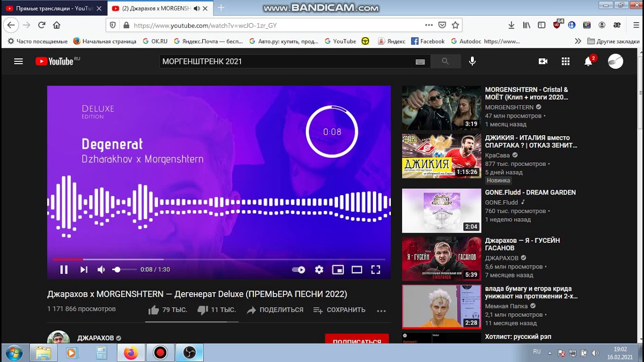Save the page to Pocket
The width and height of the screenshot is (644, 362).
click(442, 25)
